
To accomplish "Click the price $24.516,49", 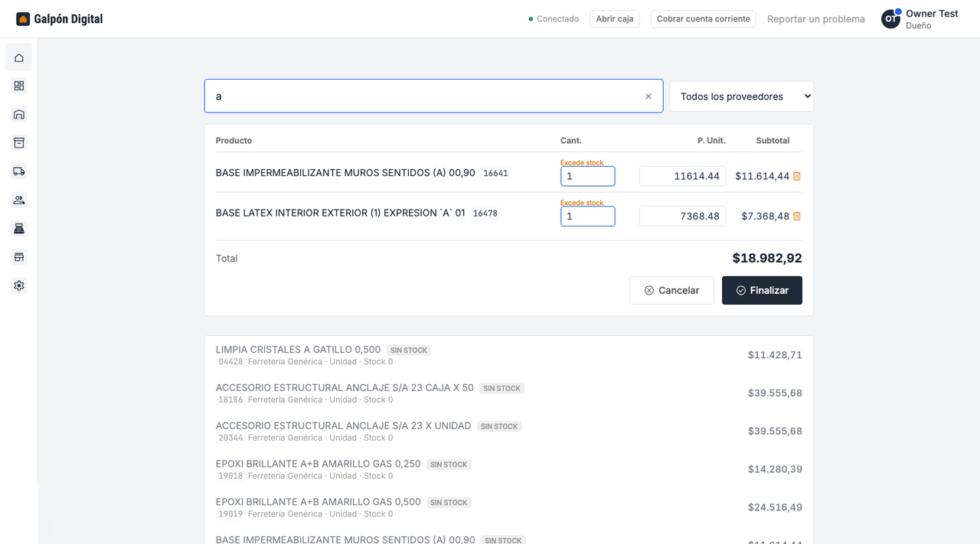I will (x=775, y=507).
